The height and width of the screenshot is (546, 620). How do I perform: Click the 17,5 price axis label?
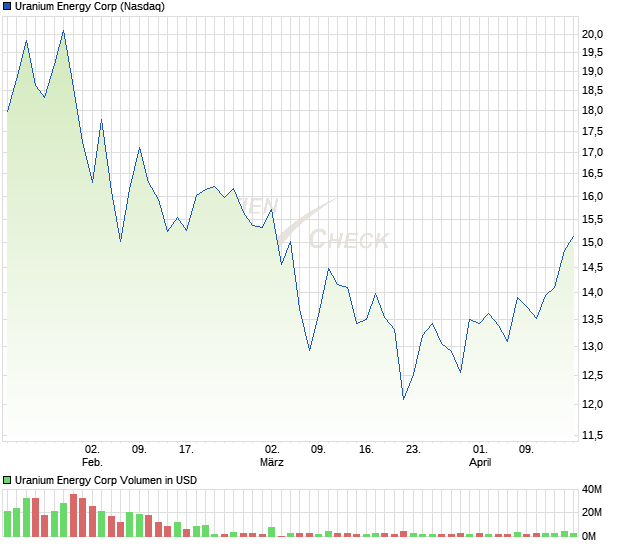[x=592, y=131]
